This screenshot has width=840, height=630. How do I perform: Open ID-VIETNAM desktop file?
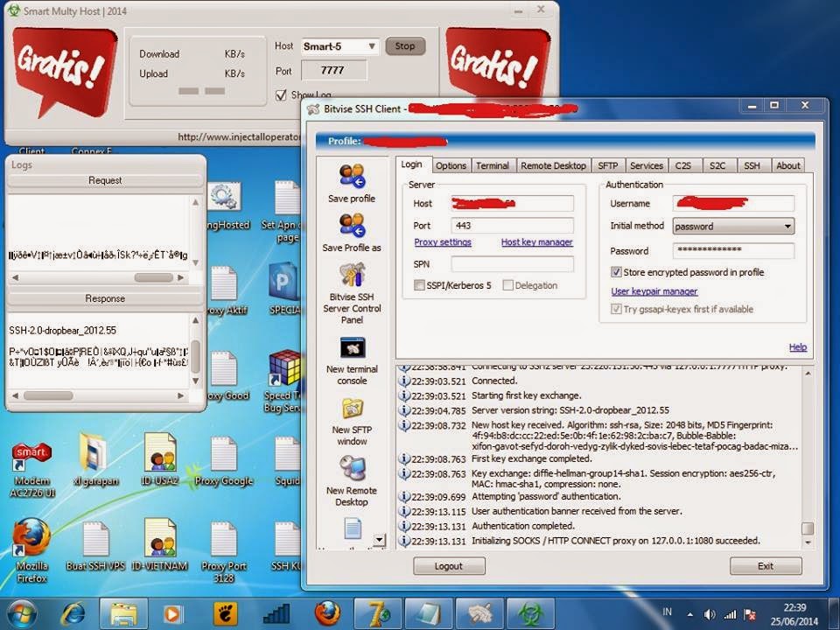[159, 545]
